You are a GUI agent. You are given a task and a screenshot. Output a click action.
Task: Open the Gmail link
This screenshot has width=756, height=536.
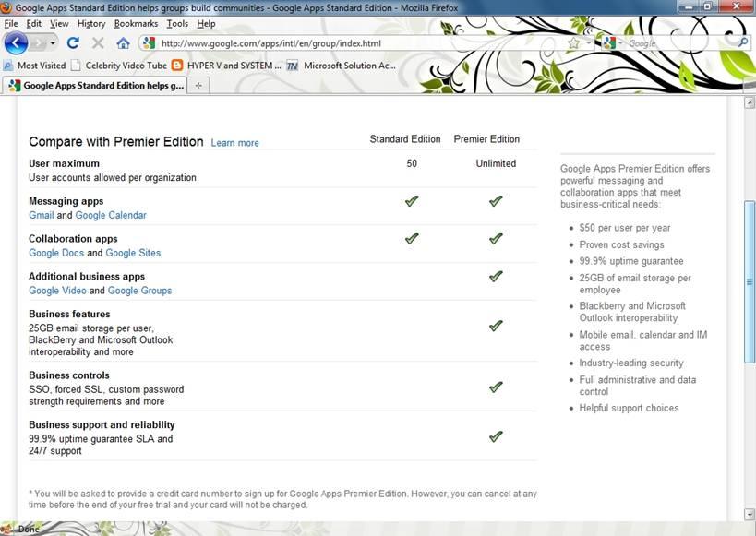click(41, 215)
